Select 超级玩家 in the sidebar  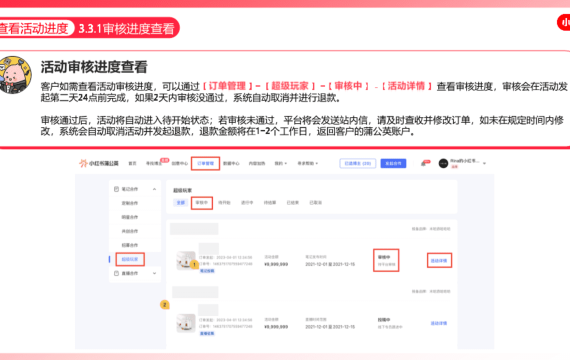tap(130, 259)
